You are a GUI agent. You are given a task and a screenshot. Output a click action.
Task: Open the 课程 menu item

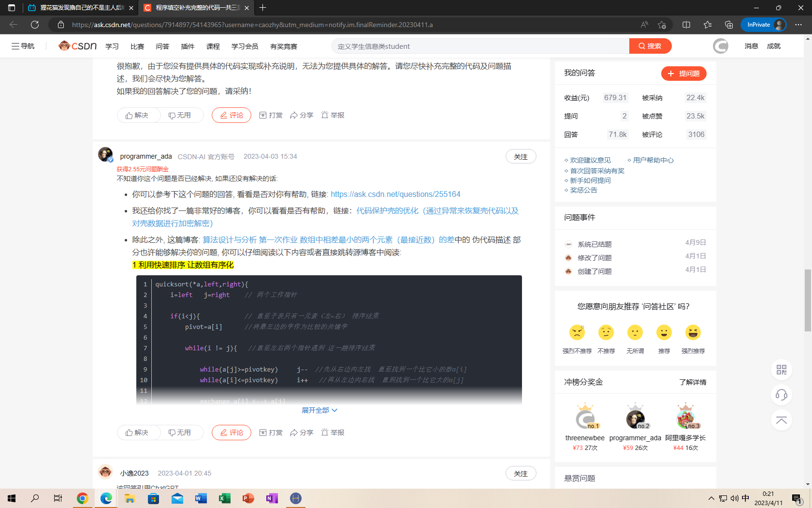click(213, 46)
